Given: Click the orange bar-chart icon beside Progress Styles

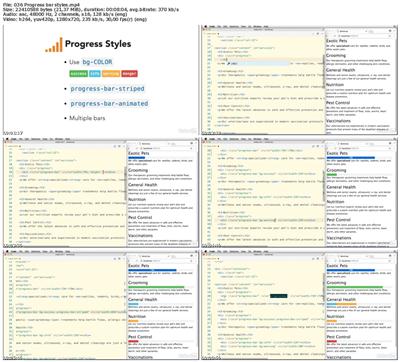Looking at the screenshot, I should [54, 45].
